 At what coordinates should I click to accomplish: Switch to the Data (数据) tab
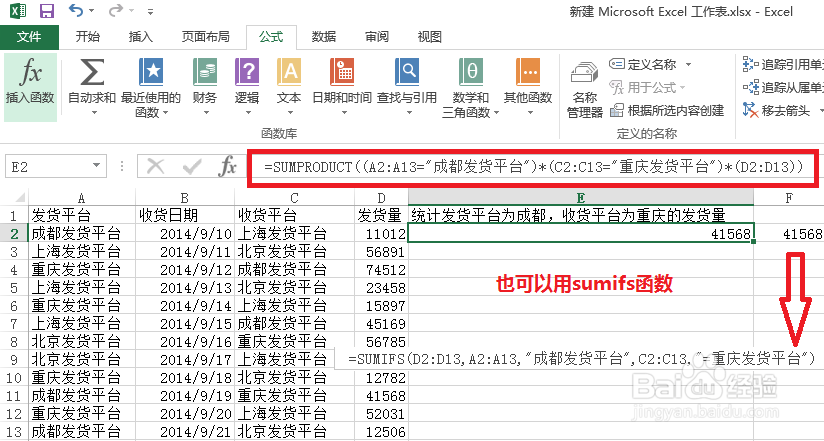[x=324, y=37]
